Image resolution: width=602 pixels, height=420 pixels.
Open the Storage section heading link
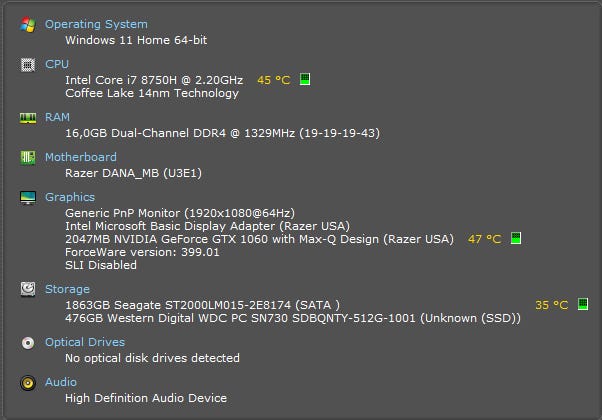point(67,289)
